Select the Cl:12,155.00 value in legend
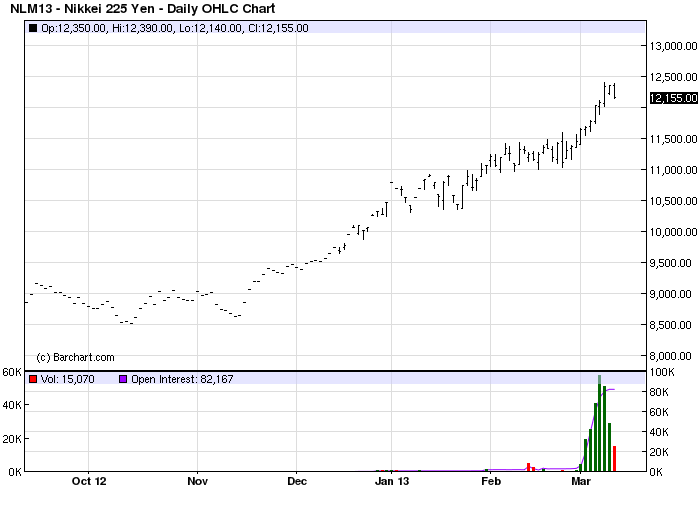Screen dimensions: 700x512 [x=278, y=28]
